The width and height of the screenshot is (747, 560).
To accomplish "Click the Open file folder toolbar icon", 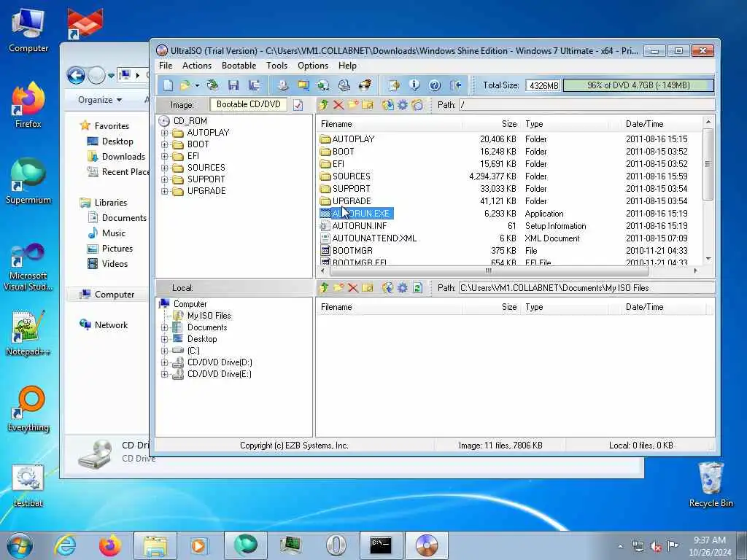I will coord(185,85).
